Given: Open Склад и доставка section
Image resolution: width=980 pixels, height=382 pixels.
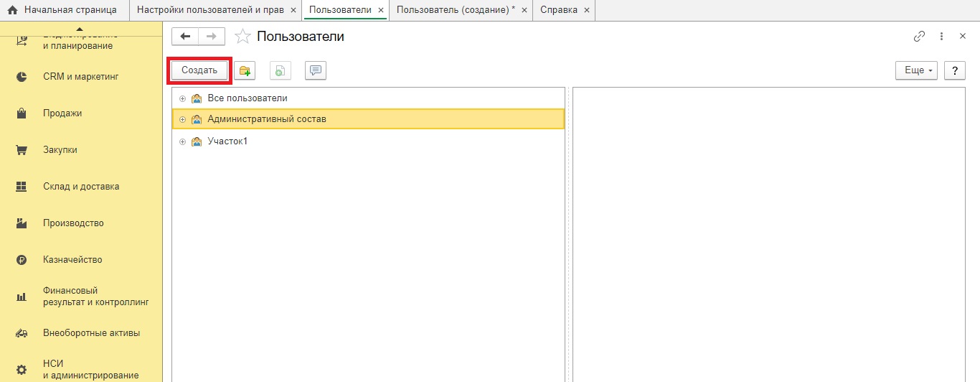Looking at the screenshot, I should pyautogui.click(x=81, y=186).
